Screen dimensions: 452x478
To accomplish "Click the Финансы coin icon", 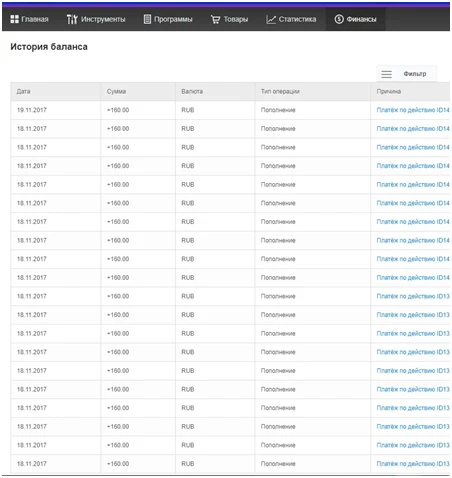I will [339, 19].
